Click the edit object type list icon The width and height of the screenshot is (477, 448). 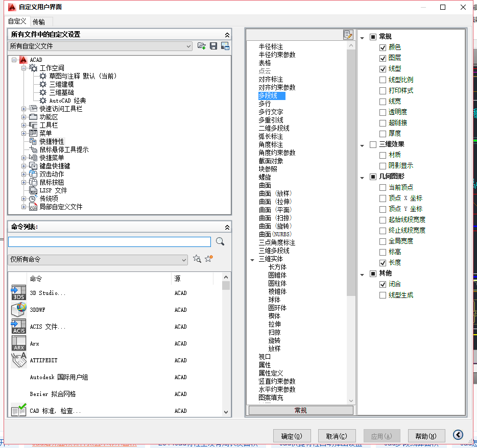[348, 35]
